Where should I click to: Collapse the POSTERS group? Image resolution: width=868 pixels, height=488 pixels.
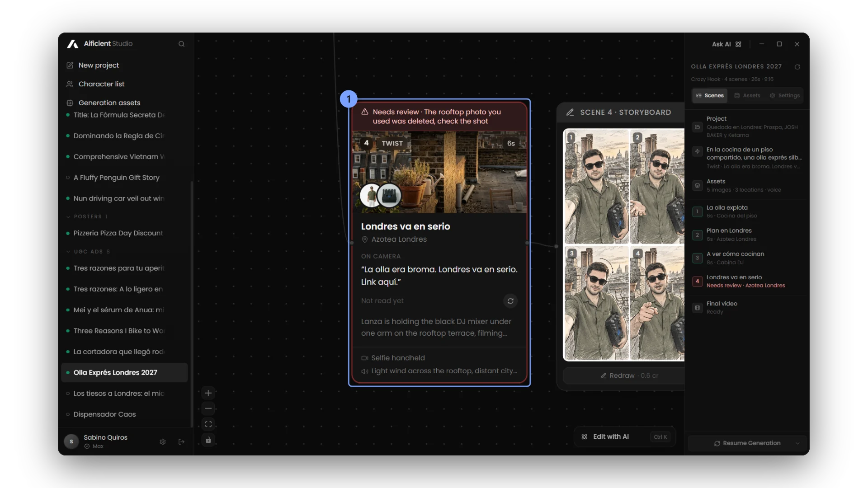pyautogui.click(x=87, y=216)
